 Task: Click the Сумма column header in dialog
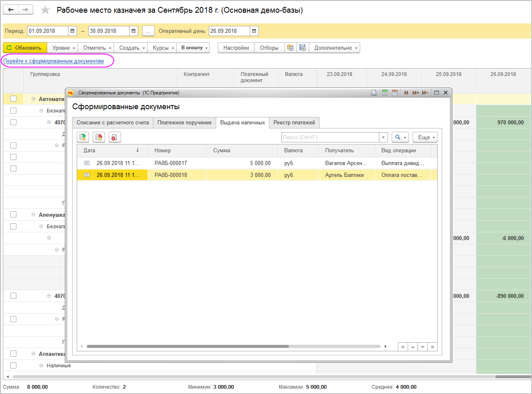pos(242,150)
